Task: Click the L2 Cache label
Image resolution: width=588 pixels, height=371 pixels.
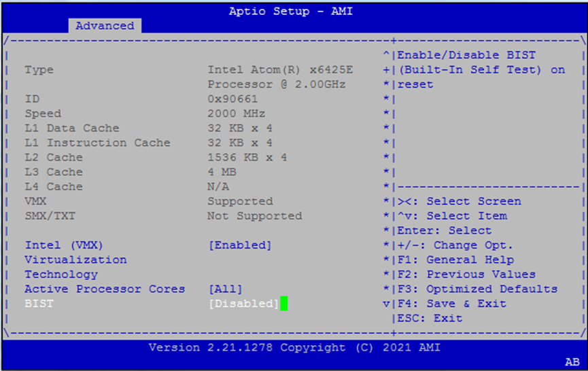Action: (54, 158)
